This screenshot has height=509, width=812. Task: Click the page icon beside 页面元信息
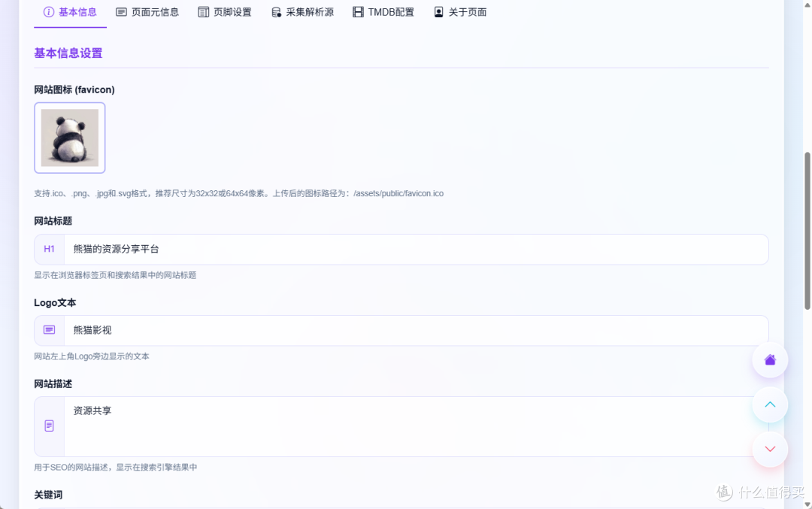click(121, 12)
